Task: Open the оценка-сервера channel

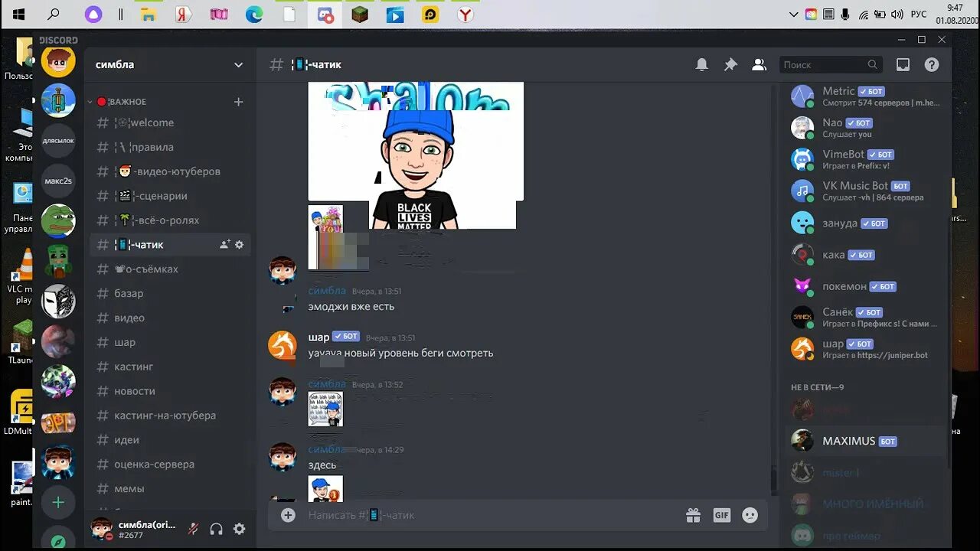Action: 170,465
